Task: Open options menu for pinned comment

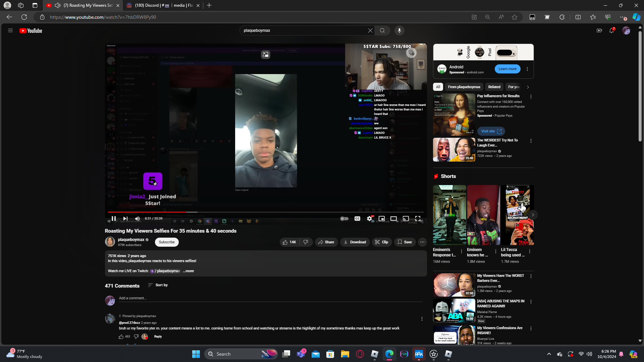Action: 422,319
